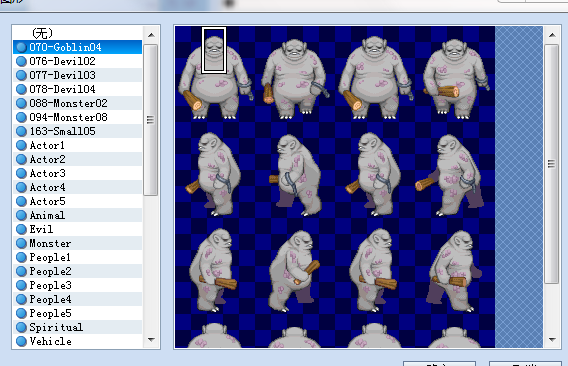Select the People2 entry

point(78,271)
